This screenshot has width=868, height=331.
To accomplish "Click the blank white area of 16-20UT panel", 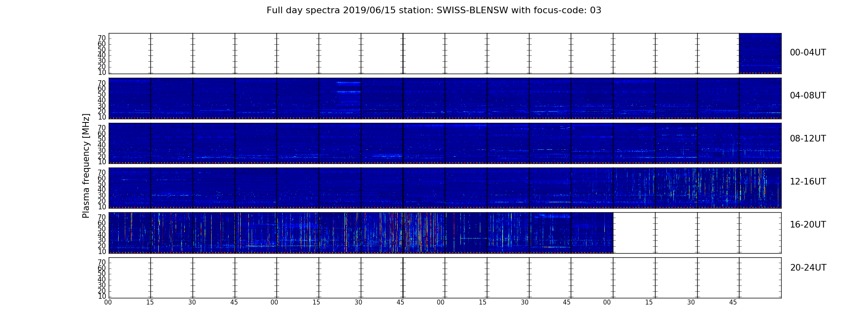I will (x=697, y=233).
